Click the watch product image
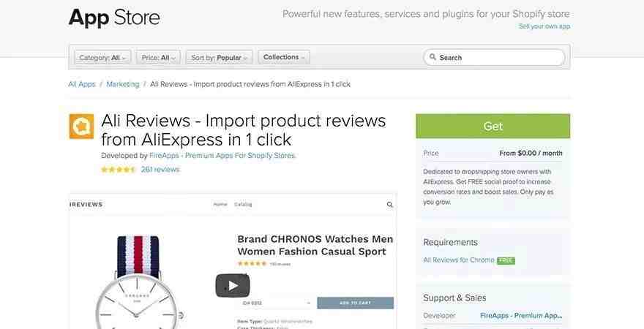Image resolution: width=644 pixels, height=329 pixels. pyautogui.click(x=138, y=282)
